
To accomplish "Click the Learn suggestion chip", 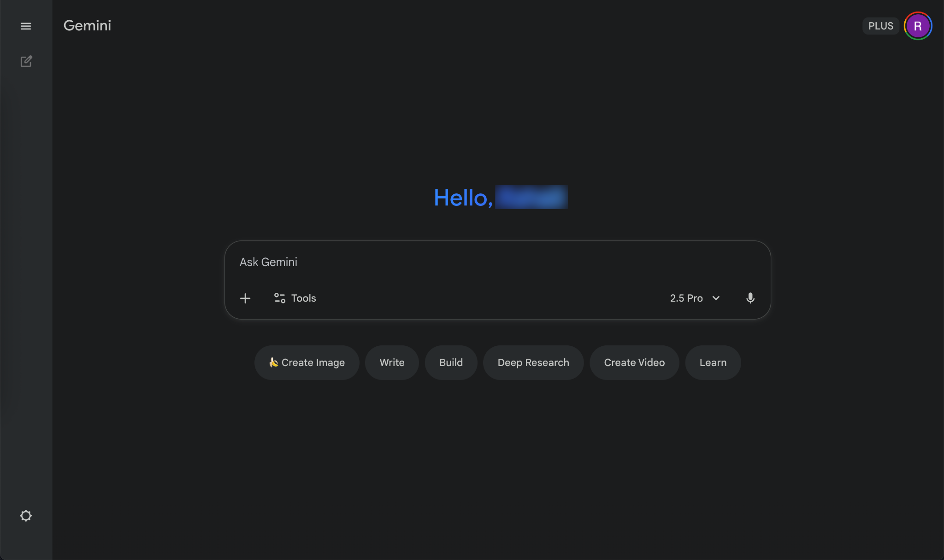I will [x=713, y=363].
